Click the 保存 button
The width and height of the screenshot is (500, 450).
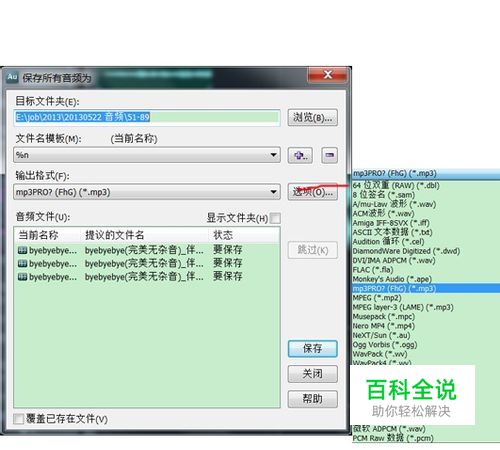(313, 349)
